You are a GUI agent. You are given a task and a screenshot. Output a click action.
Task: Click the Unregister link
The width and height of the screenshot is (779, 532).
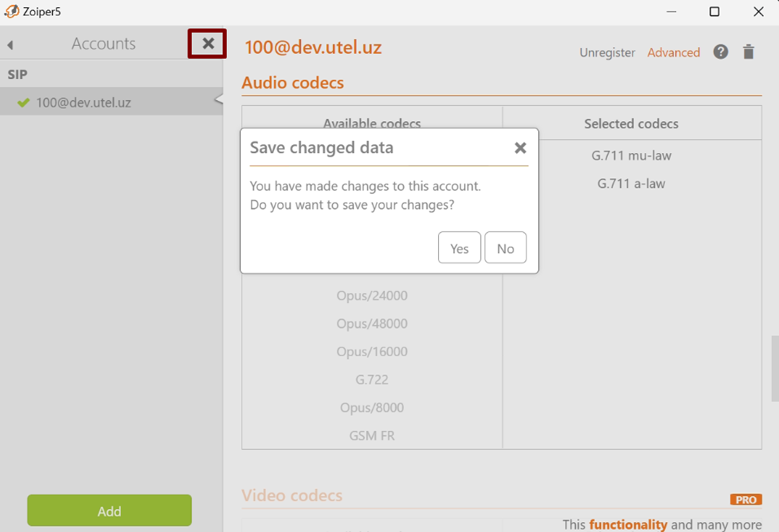(607, 53)
